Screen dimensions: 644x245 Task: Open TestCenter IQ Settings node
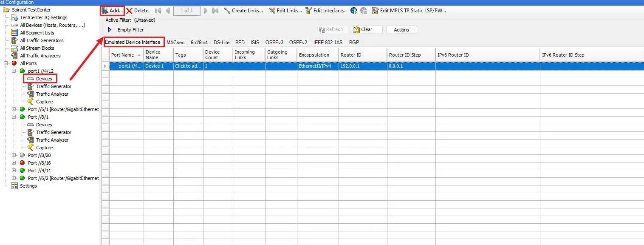(x=43, y=17)
